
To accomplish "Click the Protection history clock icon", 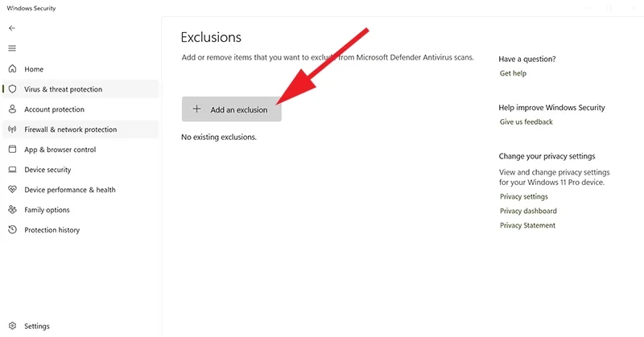I will pos(12,230).
